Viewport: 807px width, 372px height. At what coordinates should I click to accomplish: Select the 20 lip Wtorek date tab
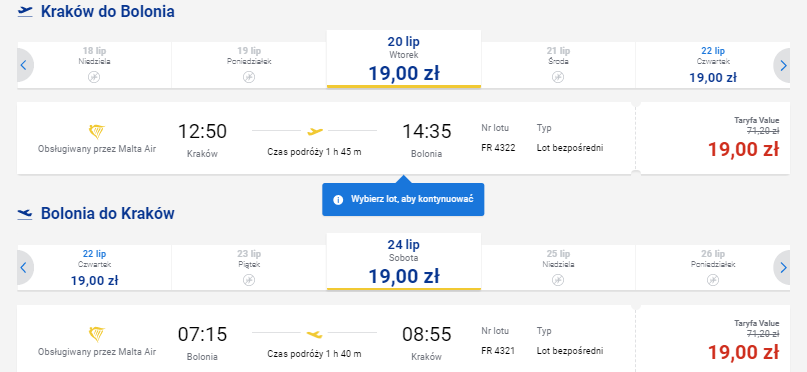click(404, 59)
